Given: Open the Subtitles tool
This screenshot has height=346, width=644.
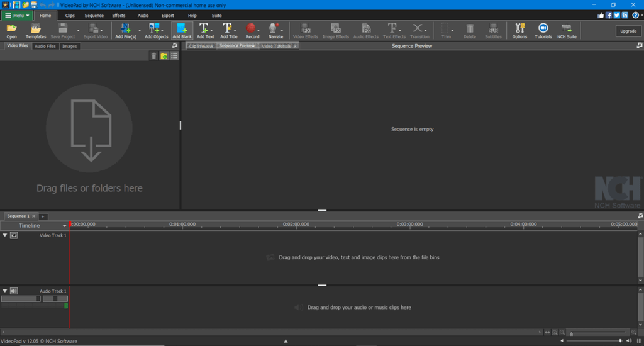Looking at the screenshot, I should click(x=493, y=31).
